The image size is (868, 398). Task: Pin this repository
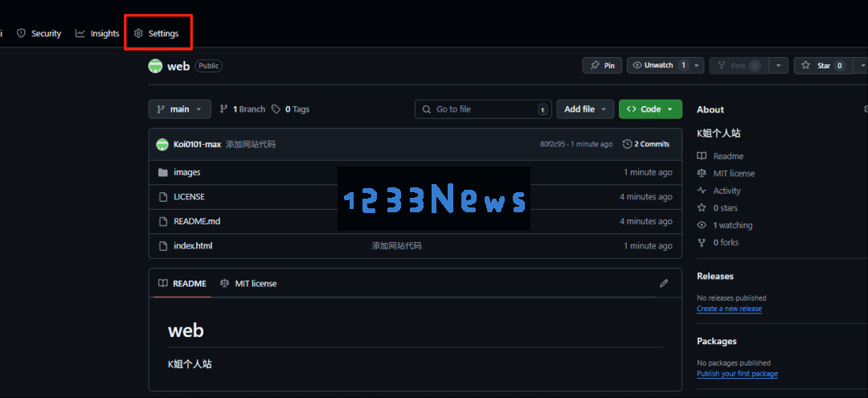coord(602,65)
